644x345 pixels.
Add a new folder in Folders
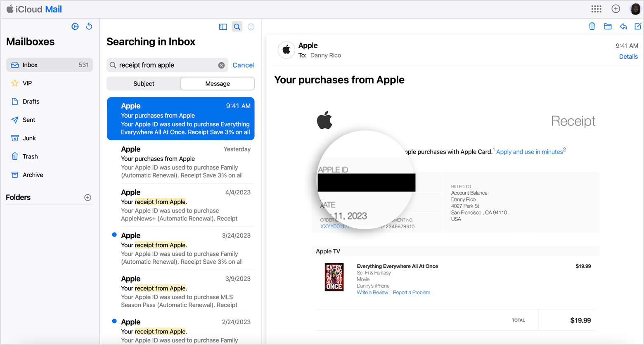coord(88,198)
